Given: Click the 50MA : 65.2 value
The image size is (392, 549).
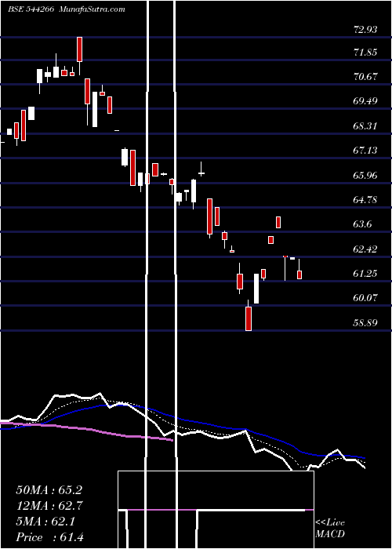Looking at the screenshot, I should (x=49, y=490).
